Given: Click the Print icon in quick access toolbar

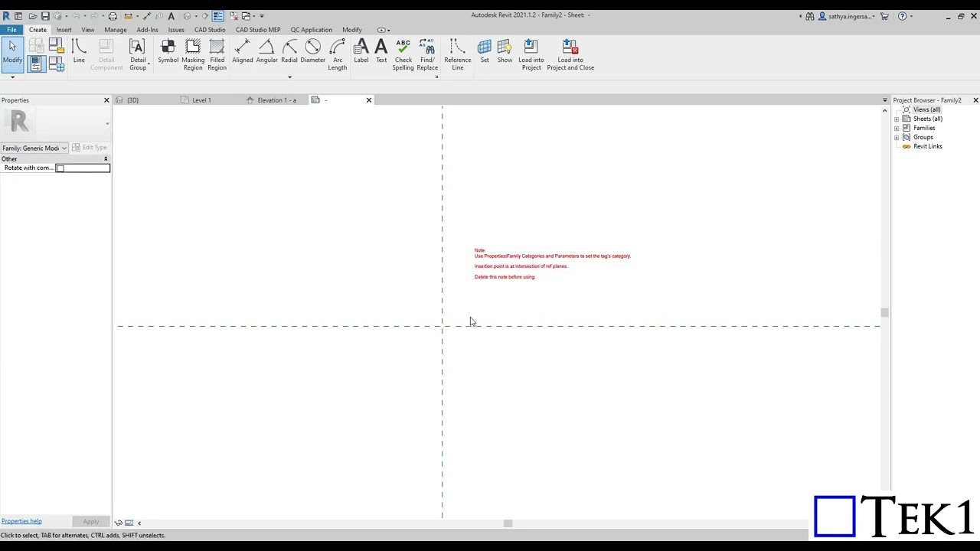Looking at the screenshot, I should click(x=113, y=16).
